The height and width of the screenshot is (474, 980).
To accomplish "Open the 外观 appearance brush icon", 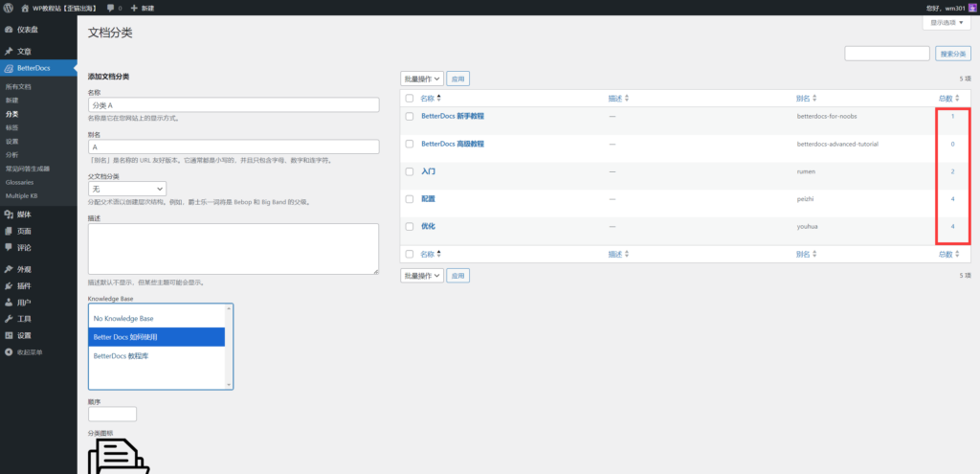I will tap(9, 269).
